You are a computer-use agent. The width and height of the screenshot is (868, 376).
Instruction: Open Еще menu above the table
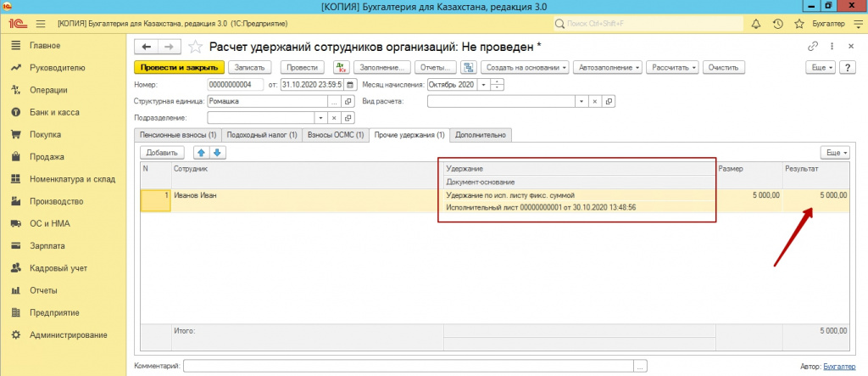point(837,153)
